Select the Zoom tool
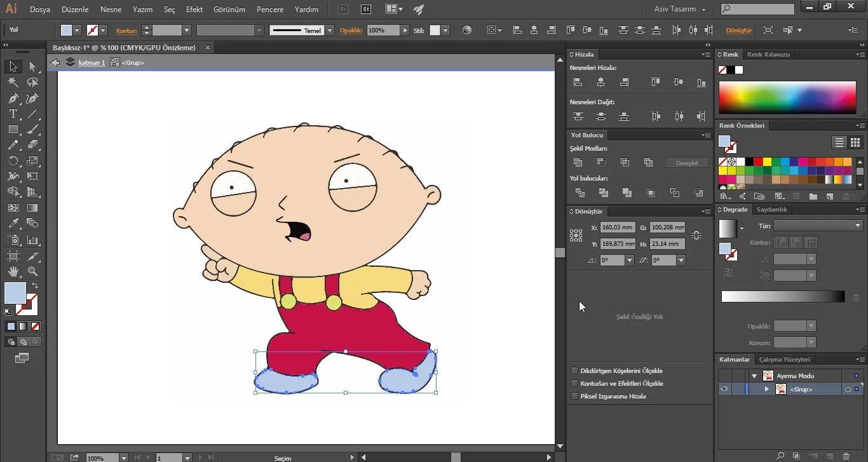868x462 pixels. (32, 271)
